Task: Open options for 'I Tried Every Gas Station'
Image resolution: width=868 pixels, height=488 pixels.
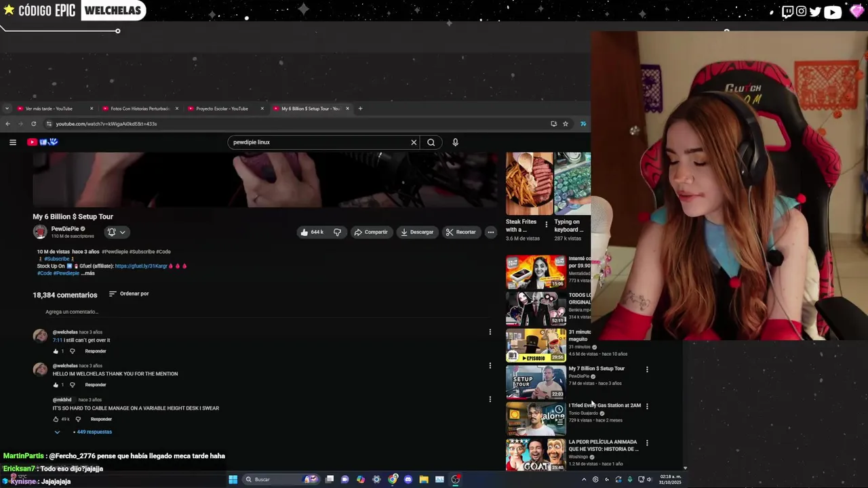Action: [647, 406]
